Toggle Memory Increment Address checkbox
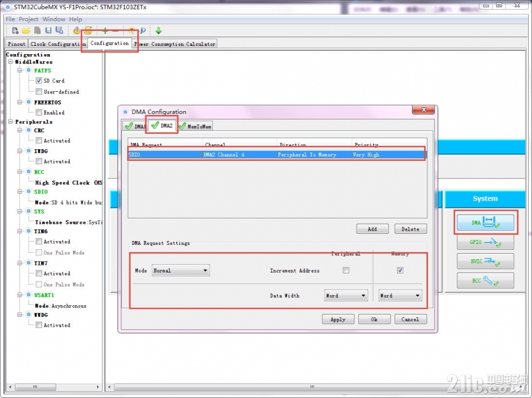This screenshot has width=532, height=398. coord(400,270)
